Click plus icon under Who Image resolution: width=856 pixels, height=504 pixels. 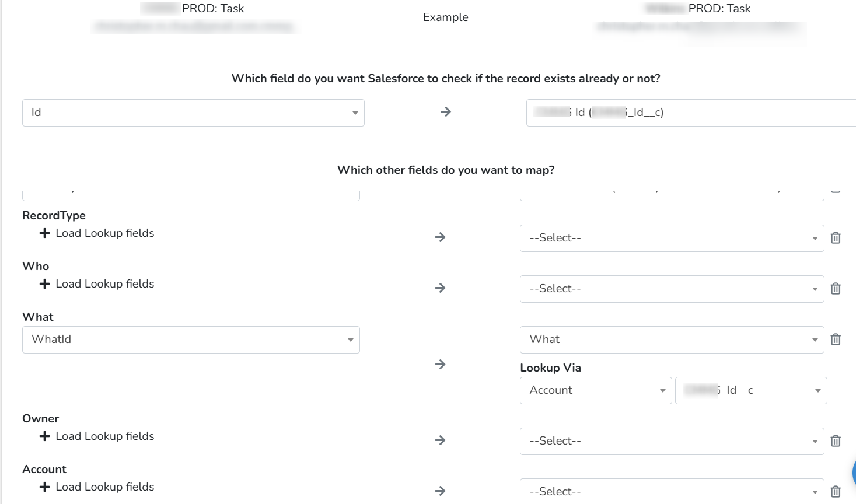[x=44, y=284]
